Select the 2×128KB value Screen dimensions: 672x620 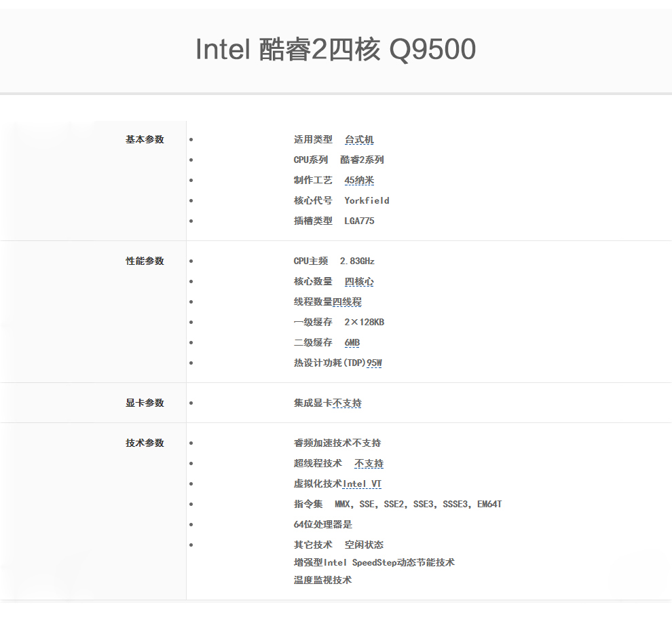[365, 323]
